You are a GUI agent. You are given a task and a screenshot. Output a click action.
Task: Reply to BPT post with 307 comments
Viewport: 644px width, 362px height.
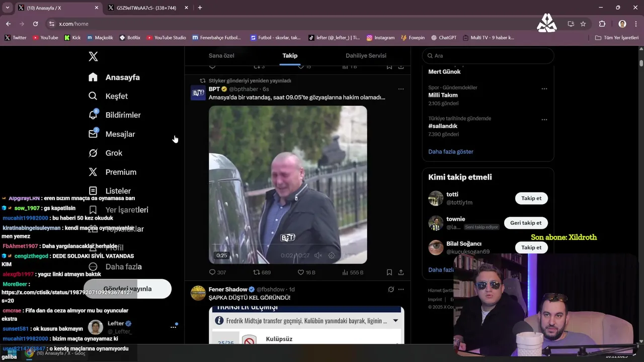(x=217, y=273)
